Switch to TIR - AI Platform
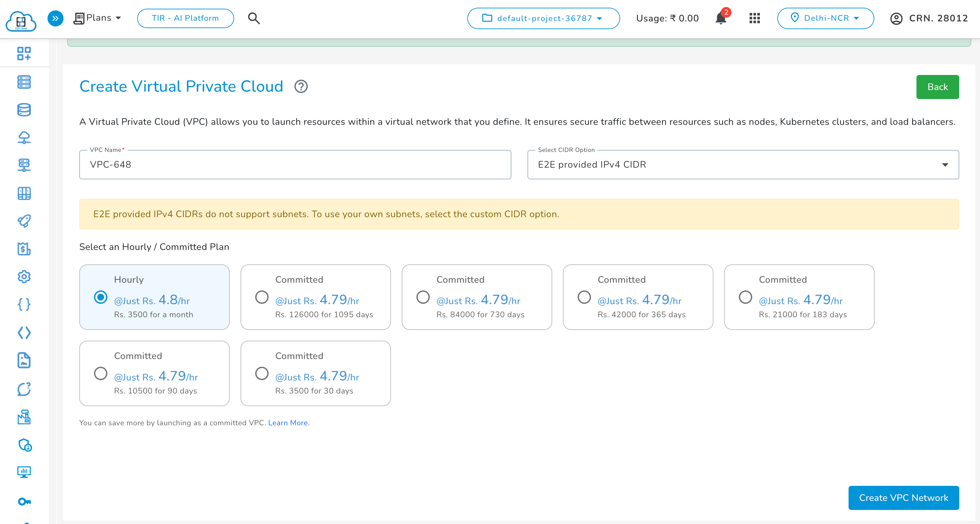980x524 pixels. [x=185, y=18]
